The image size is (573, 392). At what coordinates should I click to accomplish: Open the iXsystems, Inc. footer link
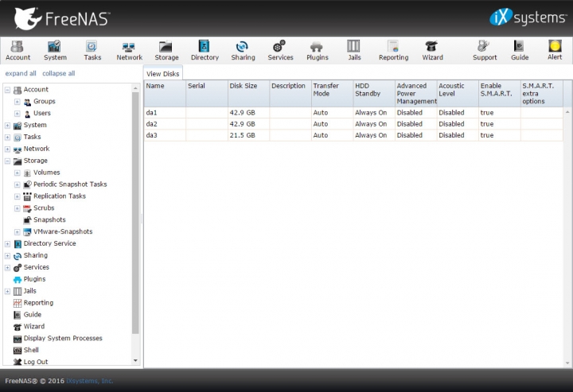coord(90,381)
